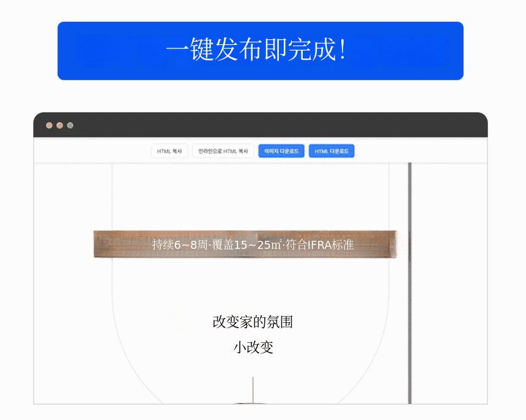Click the gray vertical scrollbar
The height and width of the screenshot is (420, 526).
(x=410, y=281)
